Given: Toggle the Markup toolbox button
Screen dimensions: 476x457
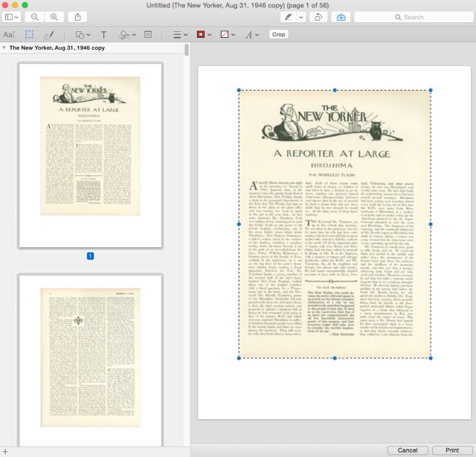Looking at the screenshot, I should [341, 17].
